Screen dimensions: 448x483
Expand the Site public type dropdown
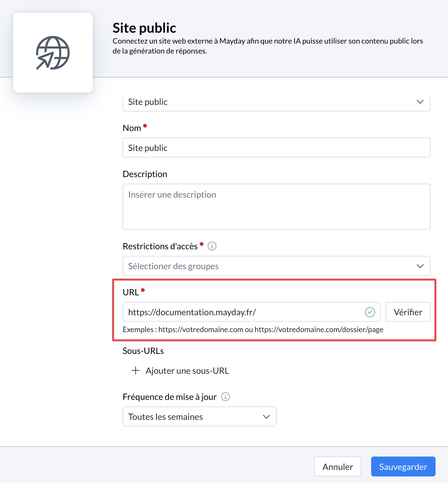[x=276, y=102]
